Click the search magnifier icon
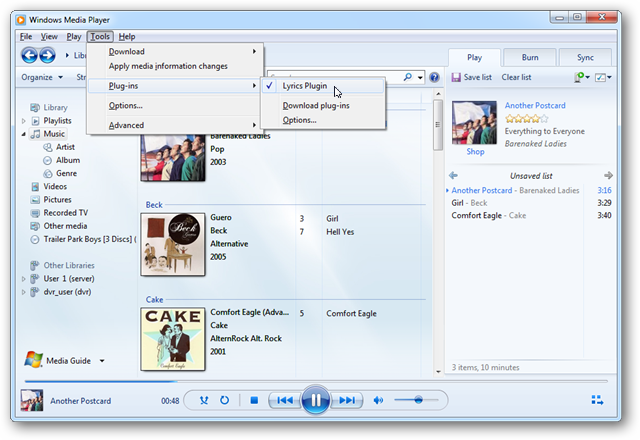Image resolution: width=640 pixels, height=440 pixels. point(407,77)
